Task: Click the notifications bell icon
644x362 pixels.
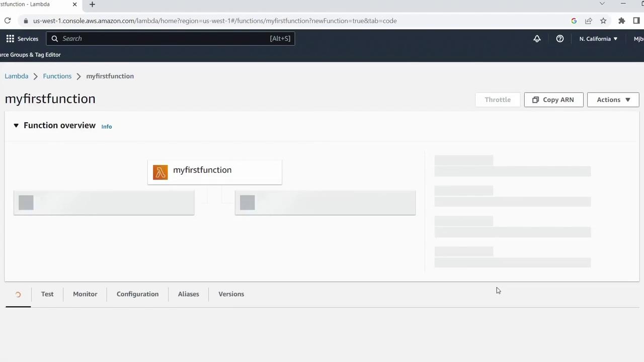Action: tap(537, 39)
